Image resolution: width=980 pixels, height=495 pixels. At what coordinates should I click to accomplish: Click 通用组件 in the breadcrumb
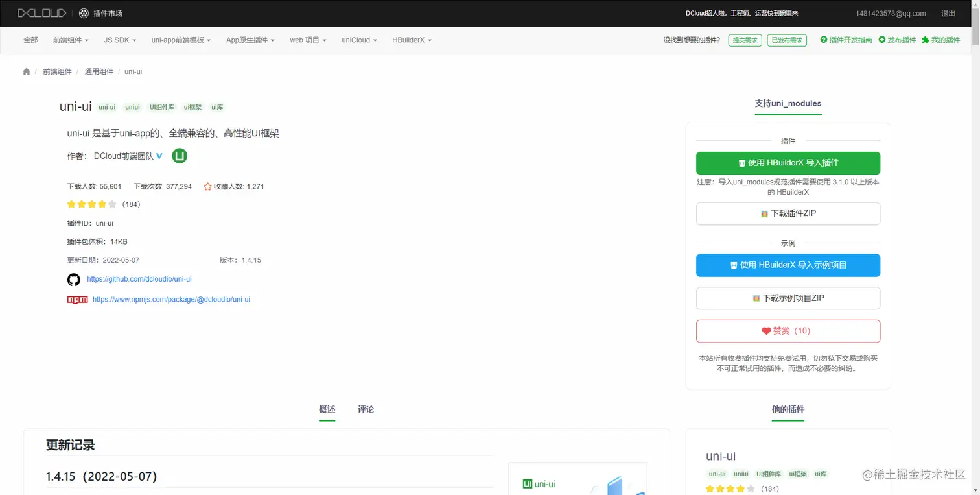(x=99, y=72)
